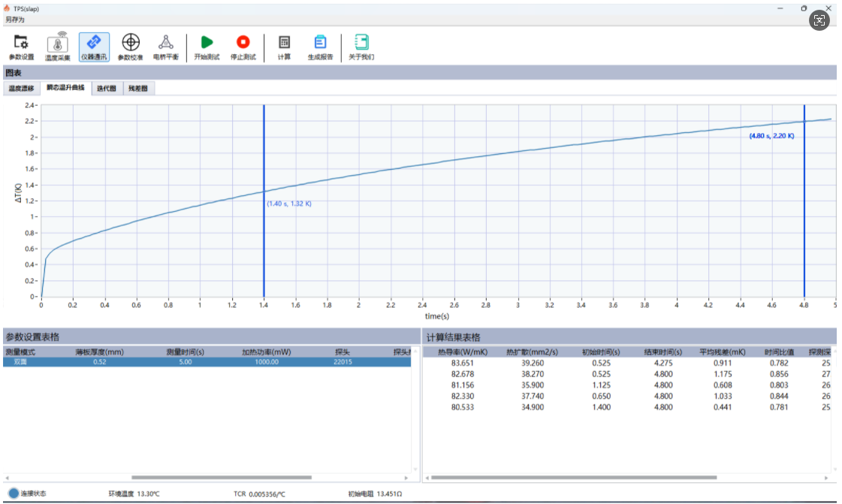The image size is (842, 504).
Task: Switch to the 温度漂移 tab
Action: pos(21,89)
